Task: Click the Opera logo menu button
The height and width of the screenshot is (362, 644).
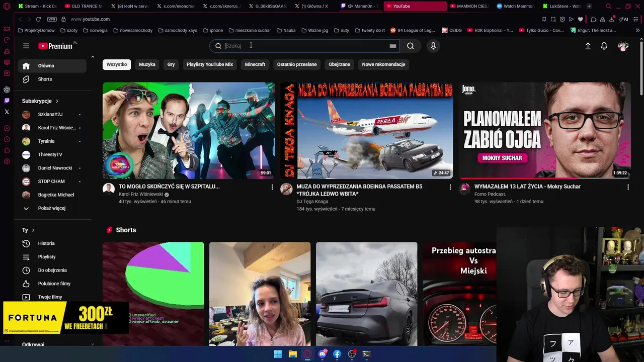Action: point(7,6)
